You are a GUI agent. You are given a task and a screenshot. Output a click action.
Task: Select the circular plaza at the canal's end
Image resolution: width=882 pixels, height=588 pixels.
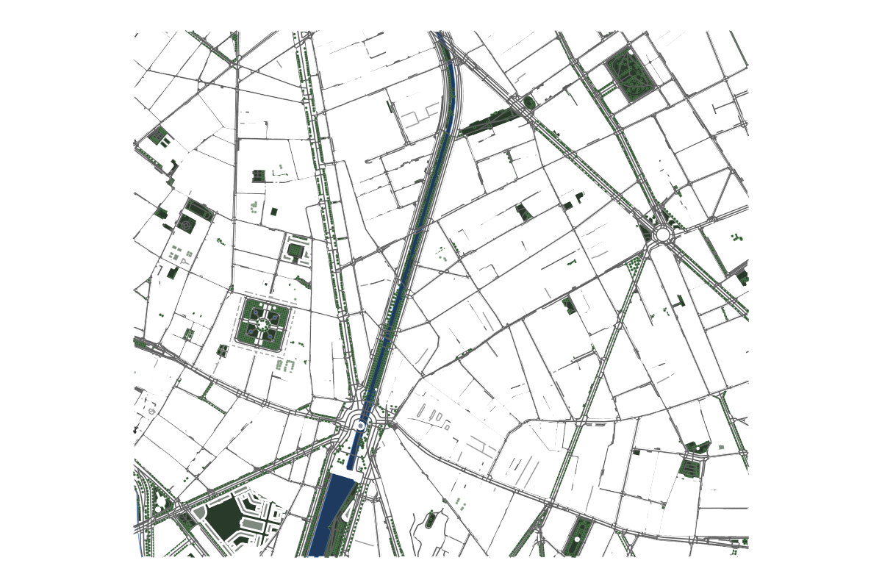point(360,425)
